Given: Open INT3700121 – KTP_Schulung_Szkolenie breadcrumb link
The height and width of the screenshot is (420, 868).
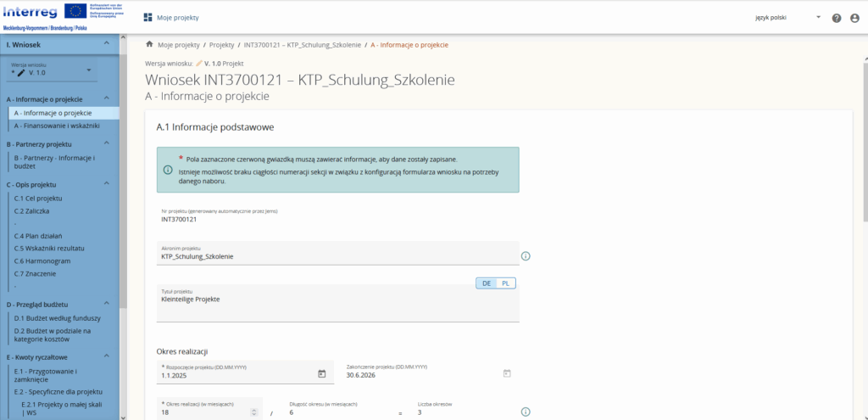Looking at the screenshot, I should (302, 44).
